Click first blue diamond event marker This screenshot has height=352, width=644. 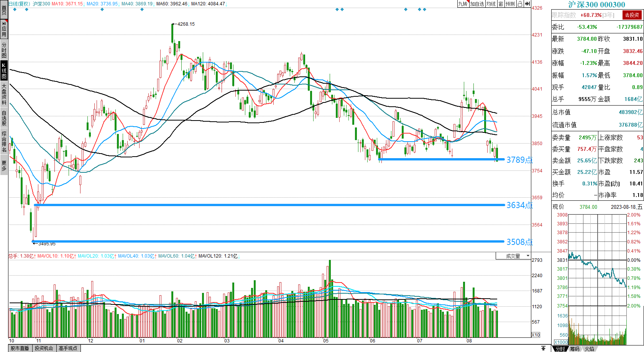(x=15, y=10)
